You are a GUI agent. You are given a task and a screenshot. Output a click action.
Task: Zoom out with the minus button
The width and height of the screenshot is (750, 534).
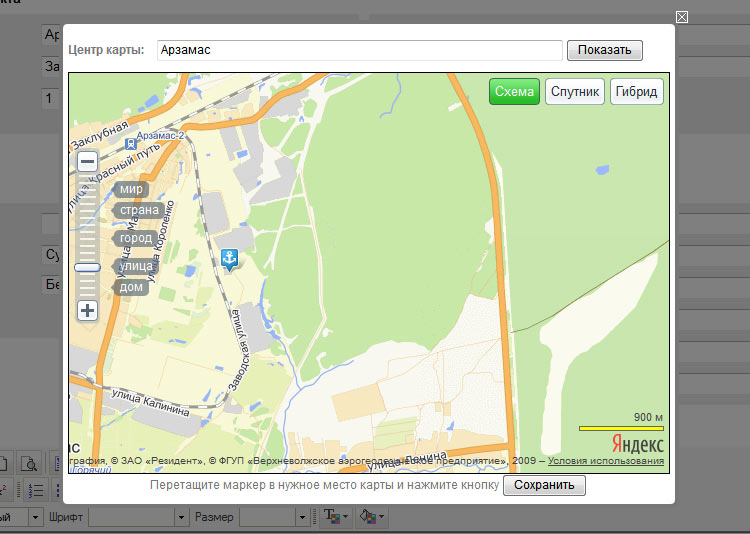point(87,161)
